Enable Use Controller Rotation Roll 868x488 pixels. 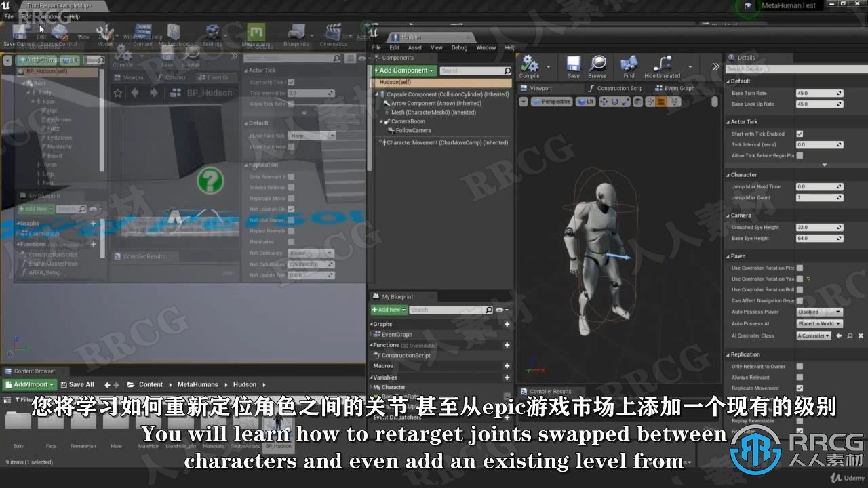pyautogui.click(x=800, y=289)
